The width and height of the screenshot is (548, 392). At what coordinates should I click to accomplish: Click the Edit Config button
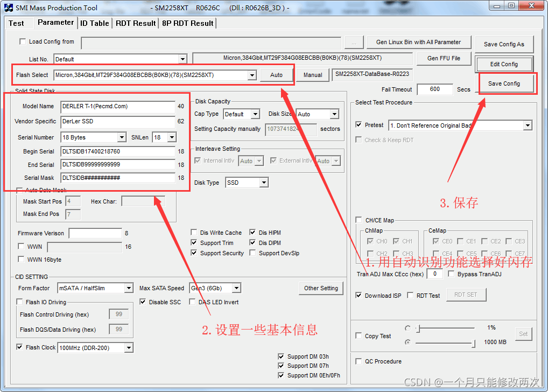coord(504,64)
